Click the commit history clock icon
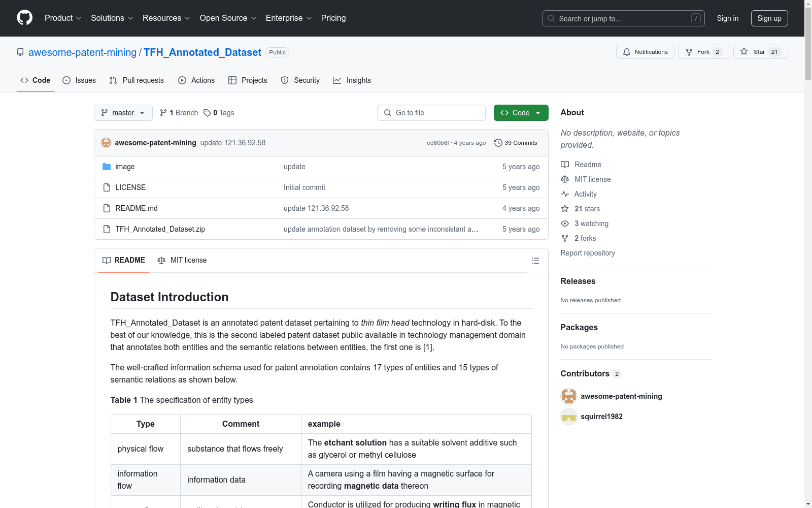Screen dimensions: 812x508 click(x=498, y=143)
